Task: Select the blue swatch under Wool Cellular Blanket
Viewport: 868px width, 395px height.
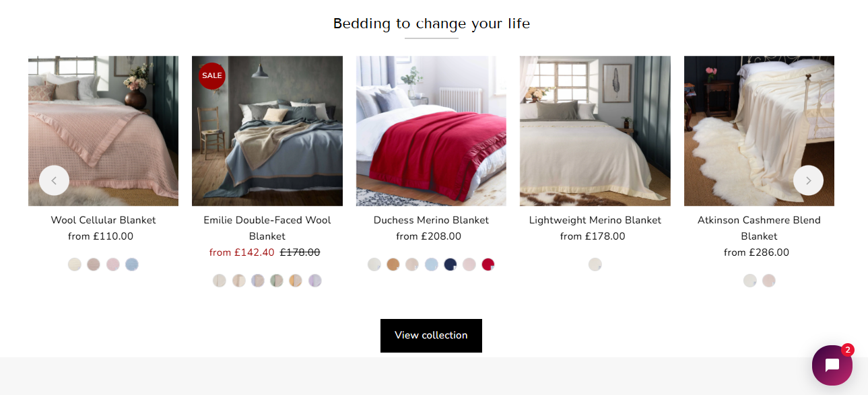Action: 132,264
